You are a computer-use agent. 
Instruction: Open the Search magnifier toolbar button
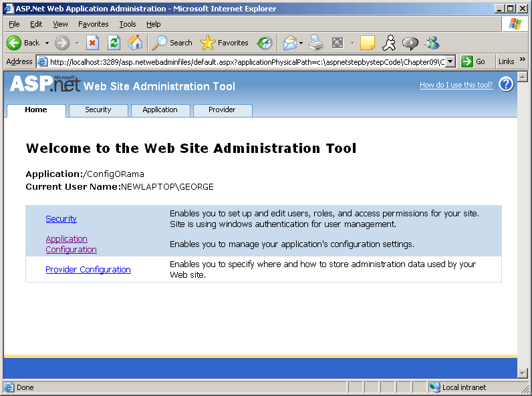[172, 43]
